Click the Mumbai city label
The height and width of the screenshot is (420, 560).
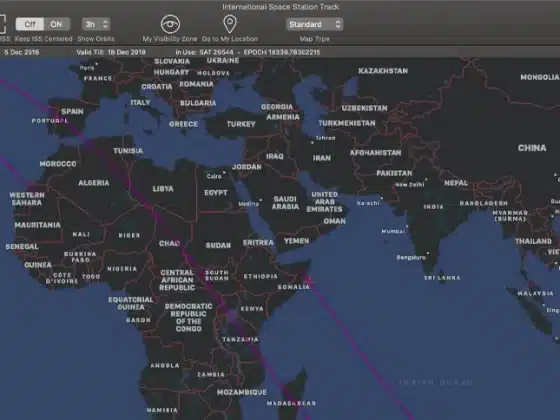click(x=393, y=231)
